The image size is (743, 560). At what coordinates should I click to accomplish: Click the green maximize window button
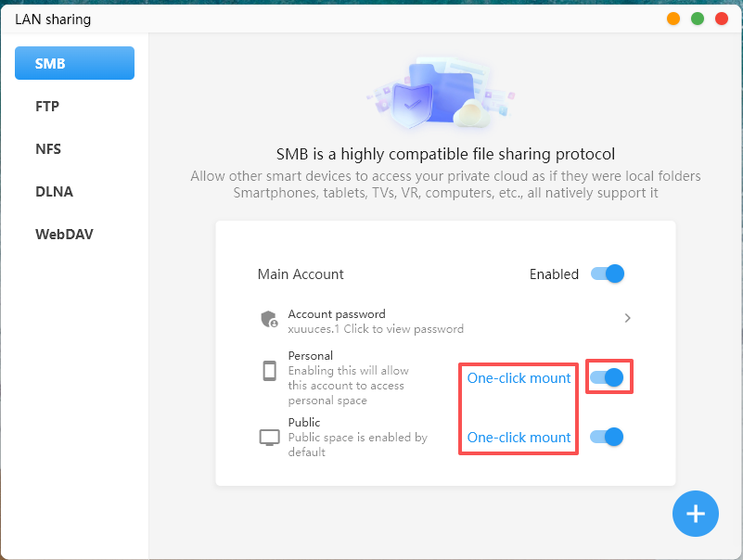(x=698, y=19)
